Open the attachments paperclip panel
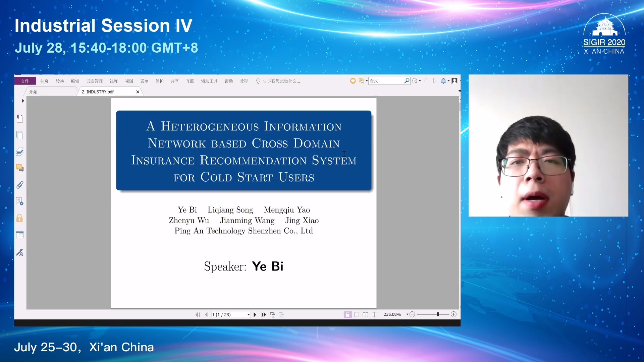 [x=20, y=185]
